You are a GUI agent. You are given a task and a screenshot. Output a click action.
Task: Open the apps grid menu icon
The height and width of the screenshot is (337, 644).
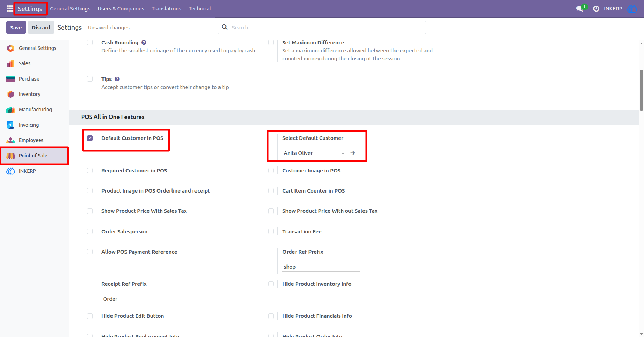(10, 8)
